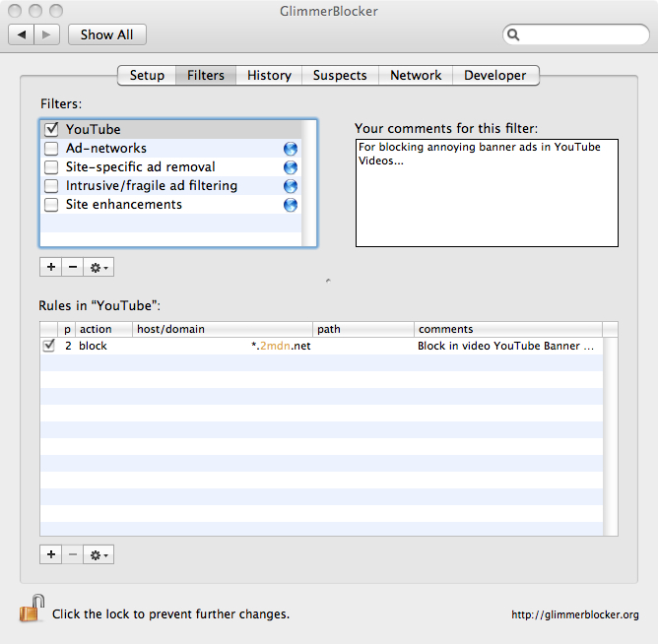Disable the block *.2mdn.net rule checkbox
Viewport: 658px width, 644px height.
tap(49, 346)
